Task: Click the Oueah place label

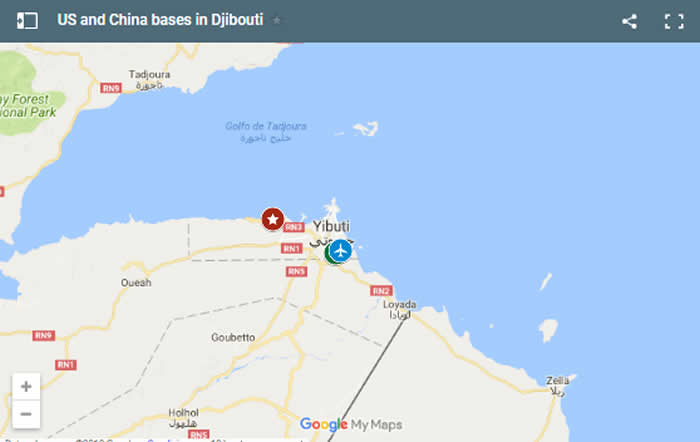Action: [x=136, y=283]
